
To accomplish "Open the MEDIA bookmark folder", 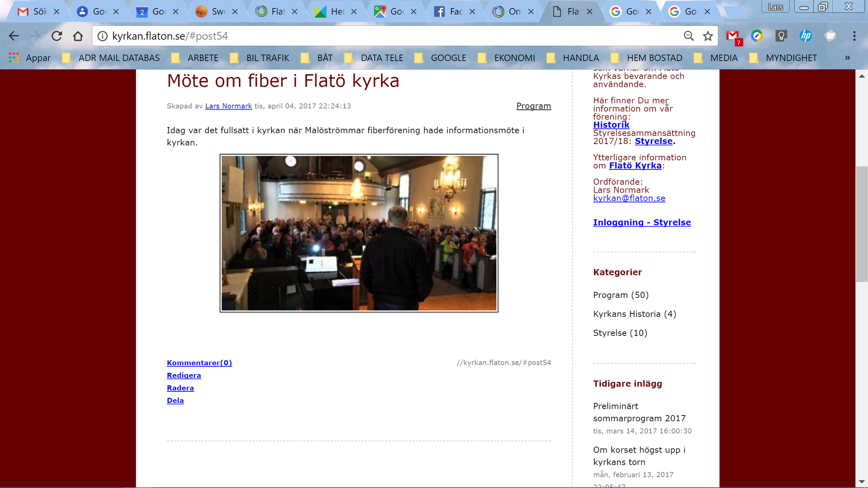I will (x=716, y=58).
